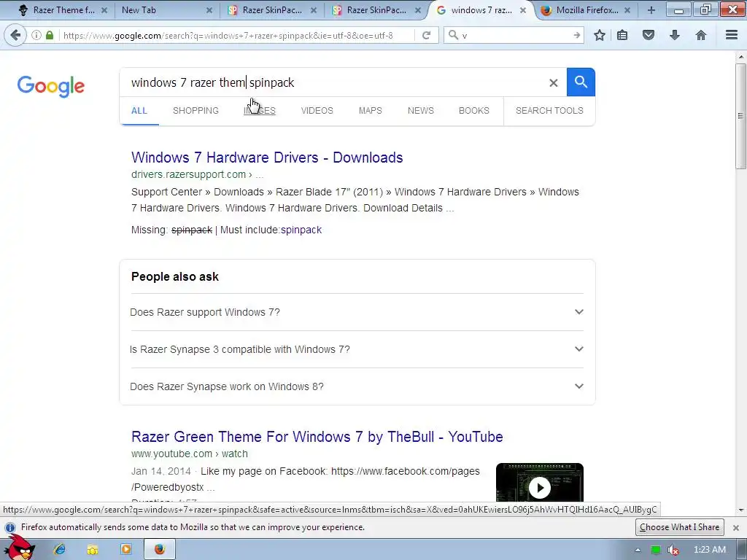Play the Razer Green Theme video thumbnail
The width and height of the screenshot is (747, 560).
539,483
